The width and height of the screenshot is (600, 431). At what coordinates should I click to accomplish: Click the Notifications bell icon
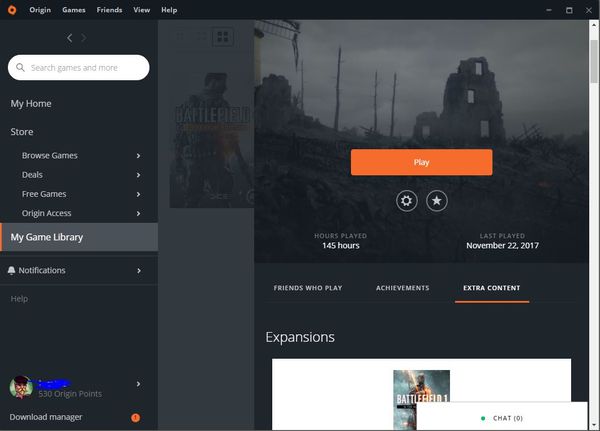coord(11,271)
